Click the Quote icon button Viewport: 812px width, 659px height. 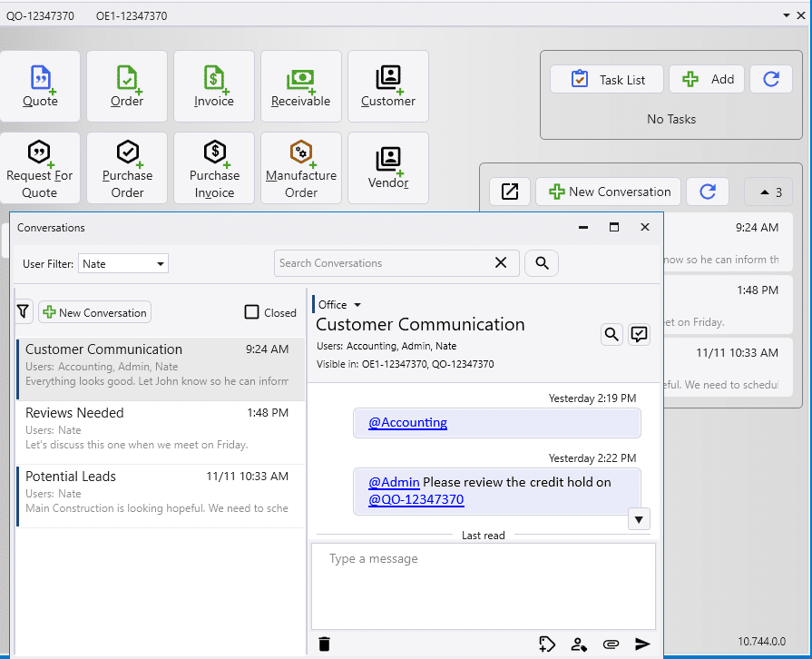[x=40, y=85]
